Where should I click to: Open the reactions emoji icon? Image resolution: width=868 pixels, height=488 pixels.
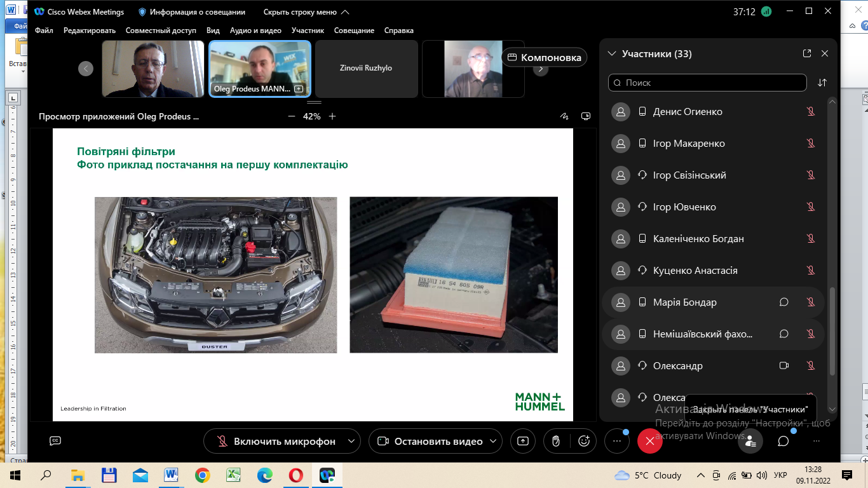coord(584,441)
